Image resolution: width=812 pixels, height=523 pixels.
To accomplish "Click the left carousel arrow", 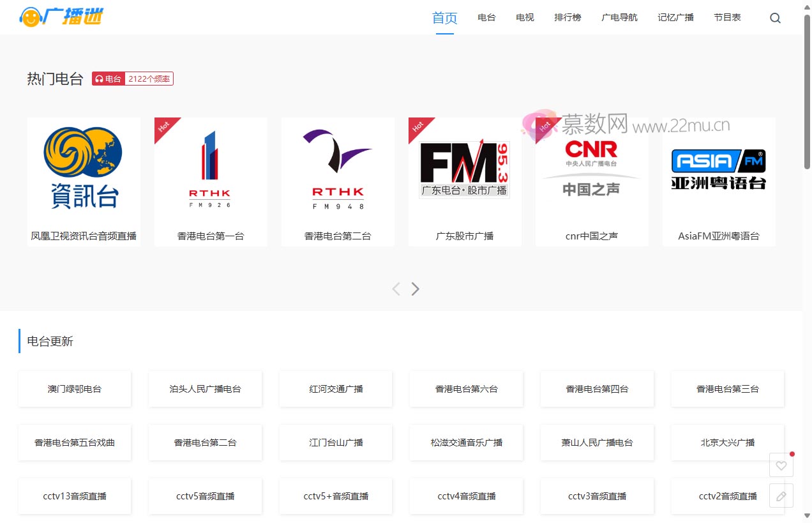I will [x=396, y=289].
